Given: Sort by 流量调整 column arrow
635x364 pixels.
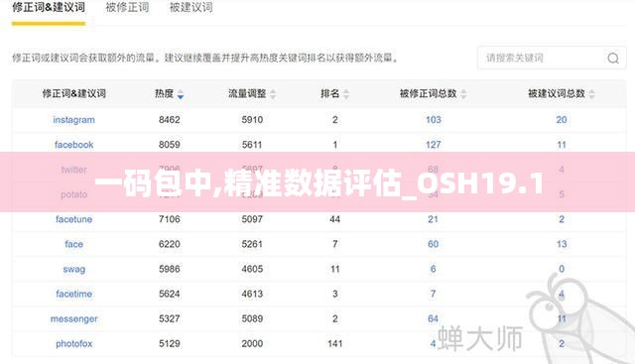Looking at the screenshot, I should click(x=273, y=94).
